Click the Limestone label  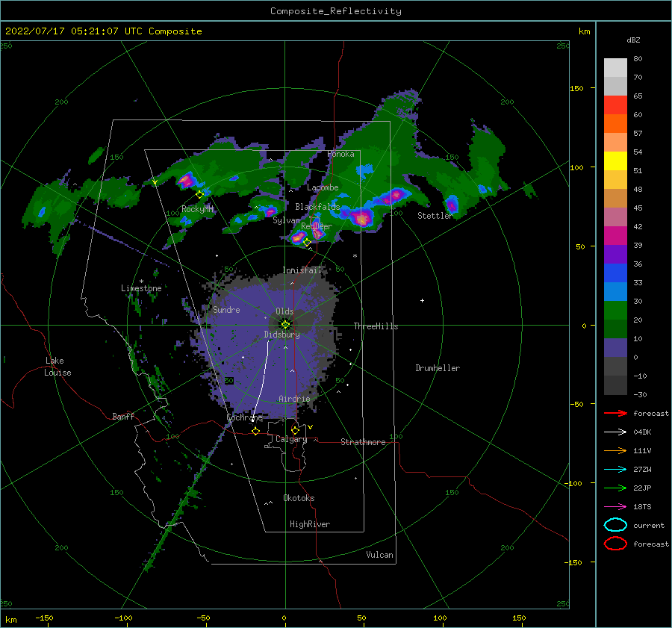click(141, 288)
